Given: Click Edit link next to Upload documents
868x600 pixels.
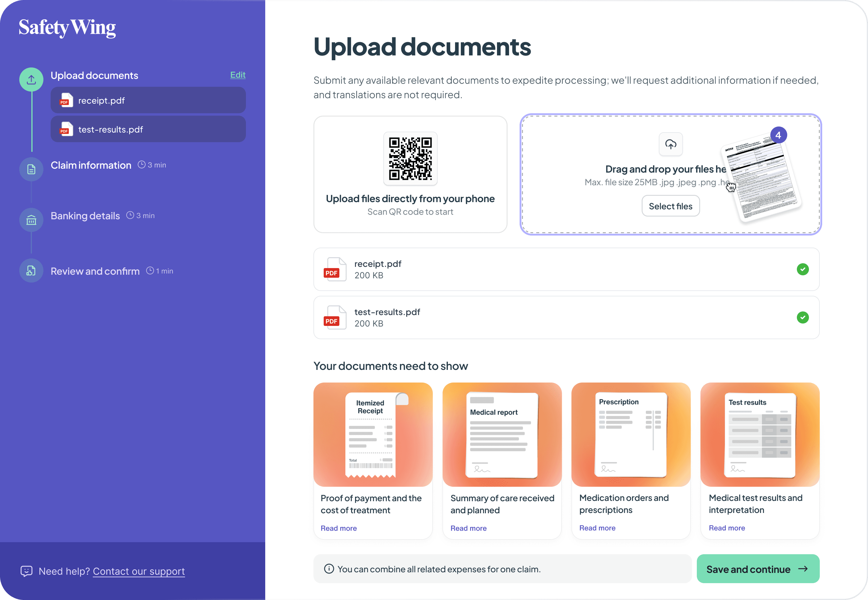Looking at the screenshot, I should pyautogui.click(x=238, y=75).
